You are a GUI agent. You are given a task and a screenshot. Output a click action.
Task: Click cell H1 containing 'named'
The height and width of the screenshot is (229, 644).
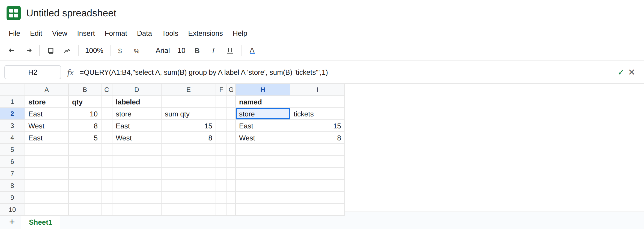point(263,102)
